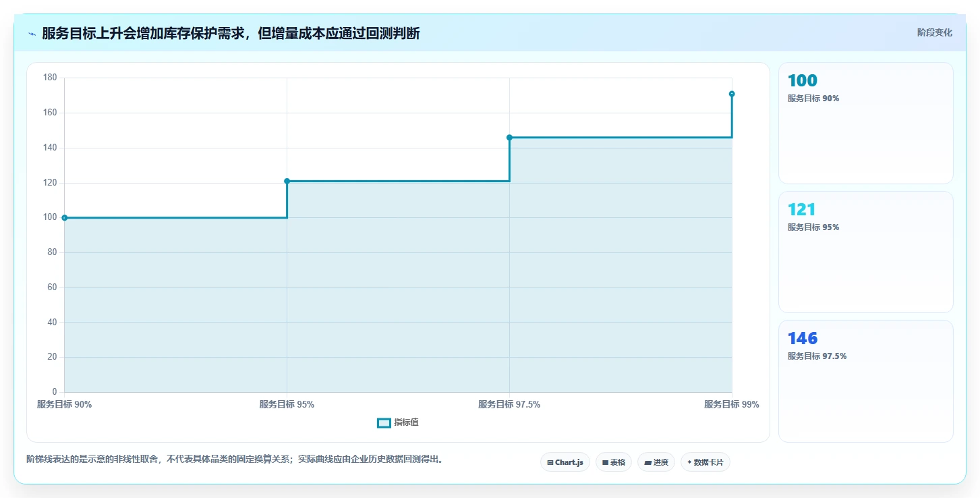This screenshot has width=980, height=498.
Task: Click the 指标值 legend color box
Action: [x=384, y=422]
